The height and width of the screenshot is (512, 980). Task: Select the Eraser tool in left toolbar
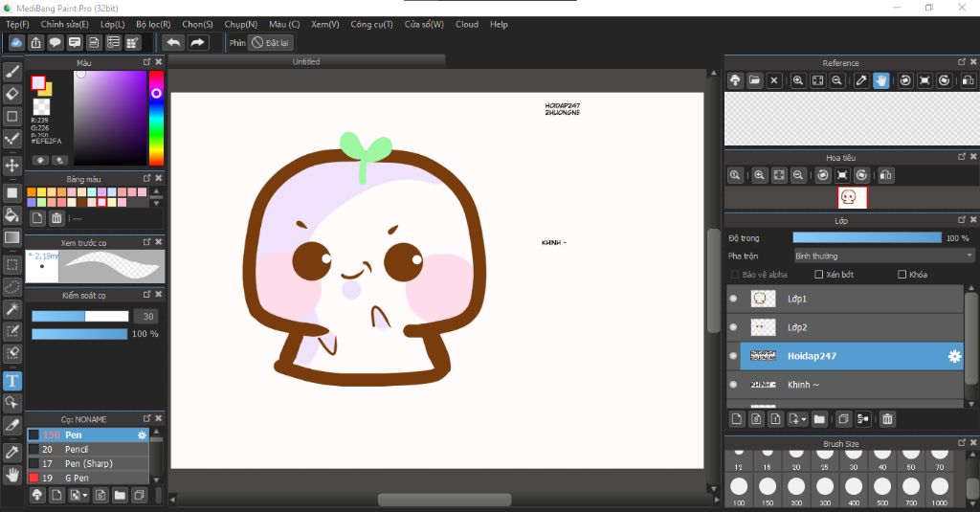pos(12,94)
